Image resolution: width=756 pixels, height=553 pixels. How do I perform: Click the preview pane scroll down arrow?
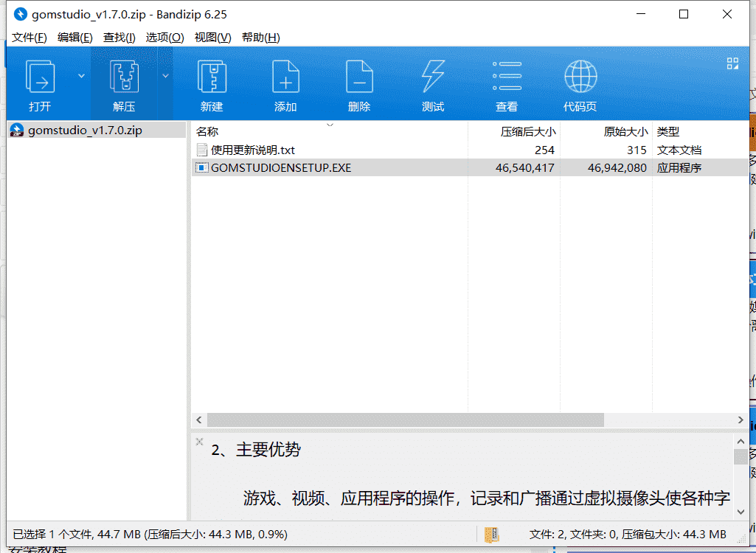(x=741, y=512)
